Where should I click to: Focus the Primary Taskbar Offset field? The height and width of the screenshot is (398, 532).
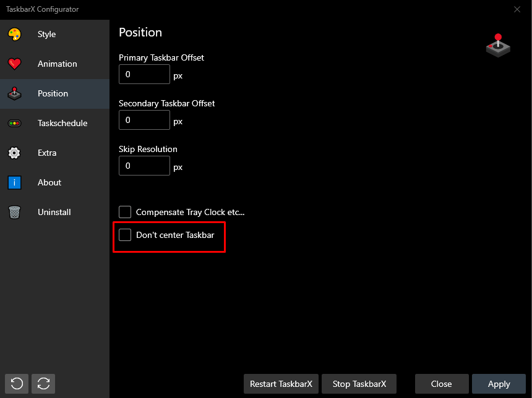point(144,74)
